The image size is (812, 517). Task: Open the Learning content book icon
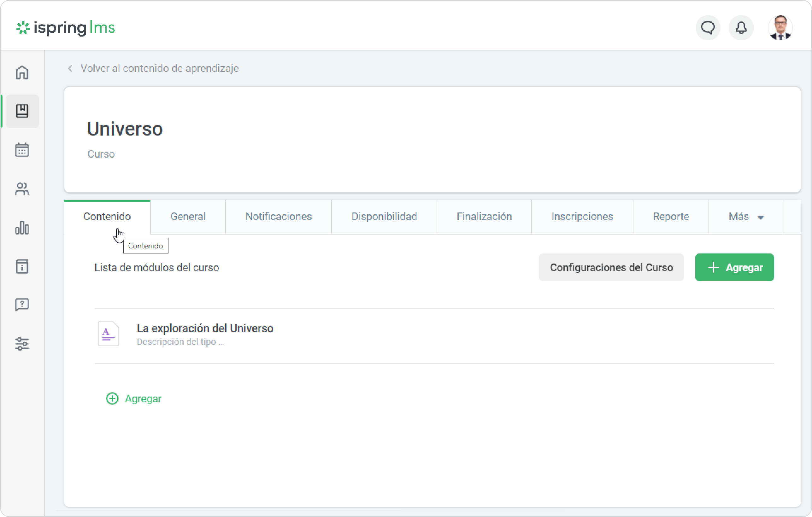(x=22, y=111)
